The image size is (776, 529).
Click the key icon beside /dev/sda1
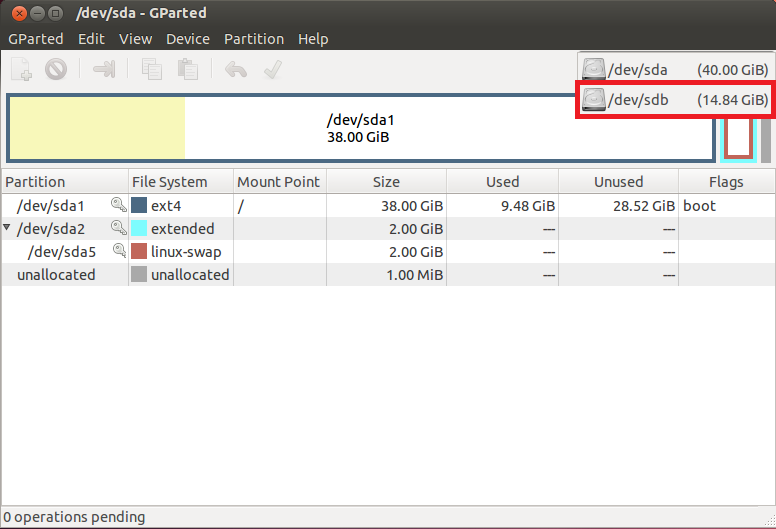click(x=118, y=204)
